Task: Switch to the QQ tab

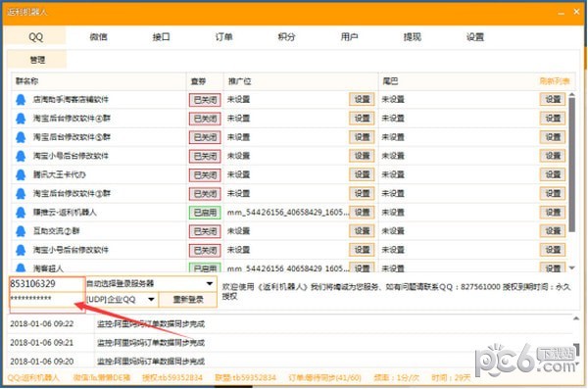Action: (x=35, y=37)
